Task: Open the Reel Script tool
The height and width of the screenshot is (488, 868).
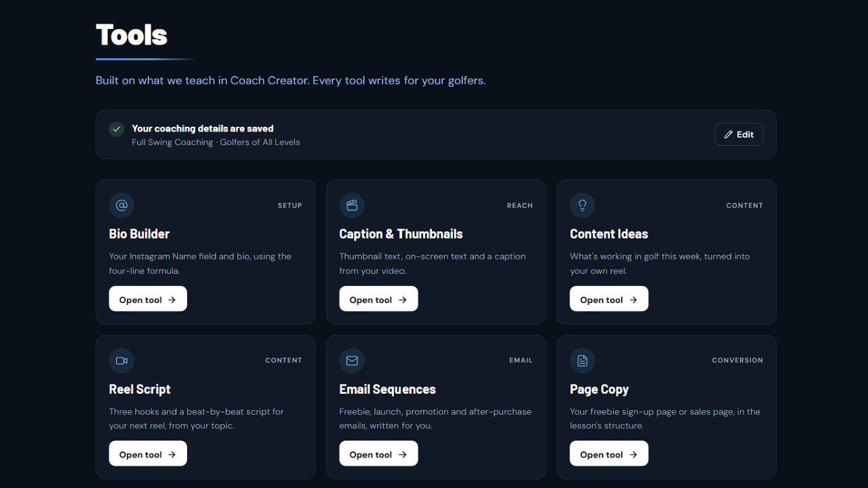Action: (x=148, y=454)
